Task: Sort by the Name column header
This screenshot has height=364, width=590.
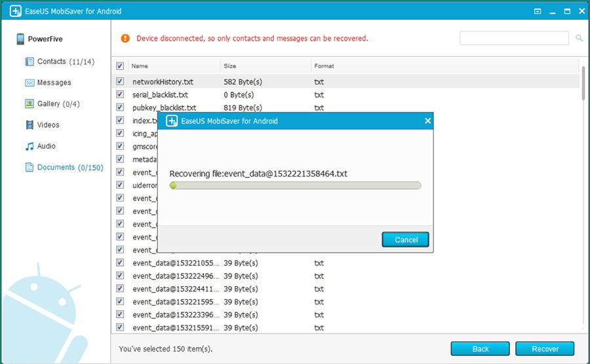Action: (x=174, y=65)
